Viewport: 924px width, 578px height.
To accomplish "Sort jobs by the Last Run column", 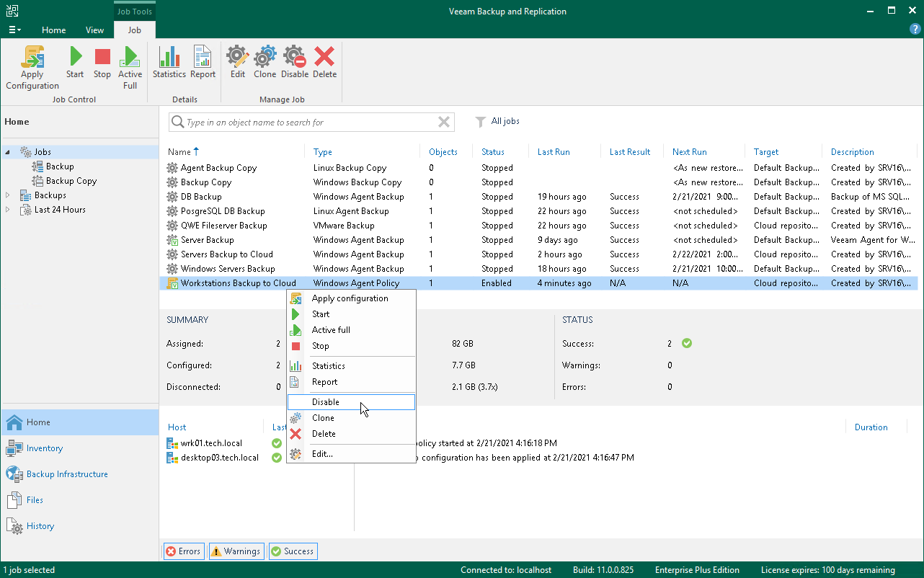I will pos(554,152).
